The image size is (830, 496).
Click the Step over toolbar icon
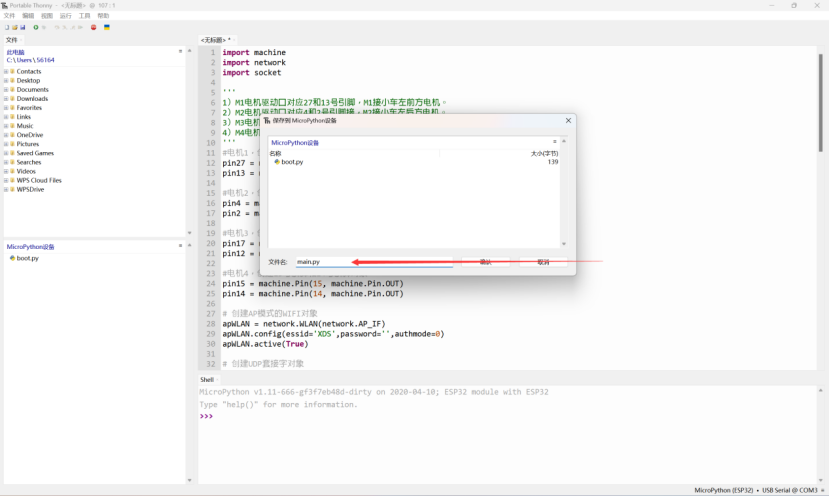pos(57,27)
